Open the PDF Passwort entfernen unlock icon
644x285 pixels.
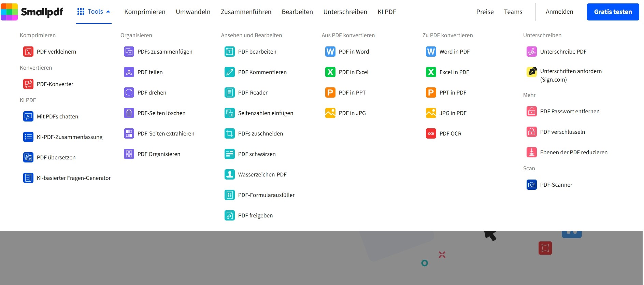pos(531,111)
